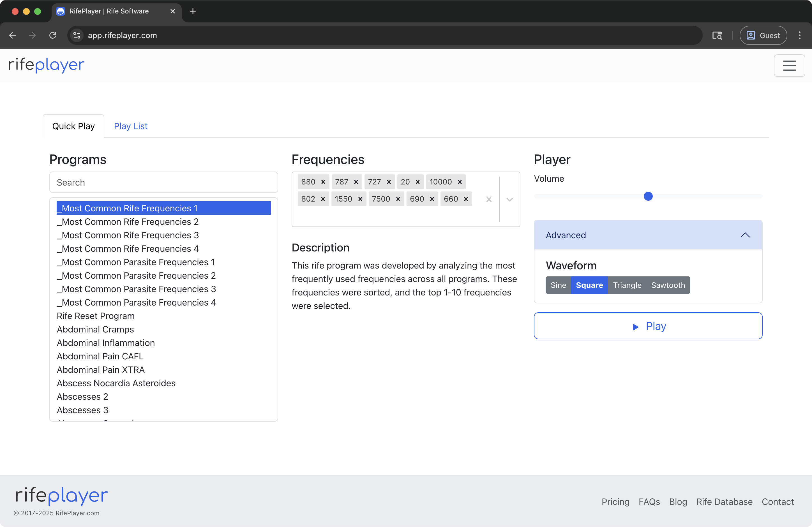
Task: Switch waveform to Triangle
Action: point(627,285)
